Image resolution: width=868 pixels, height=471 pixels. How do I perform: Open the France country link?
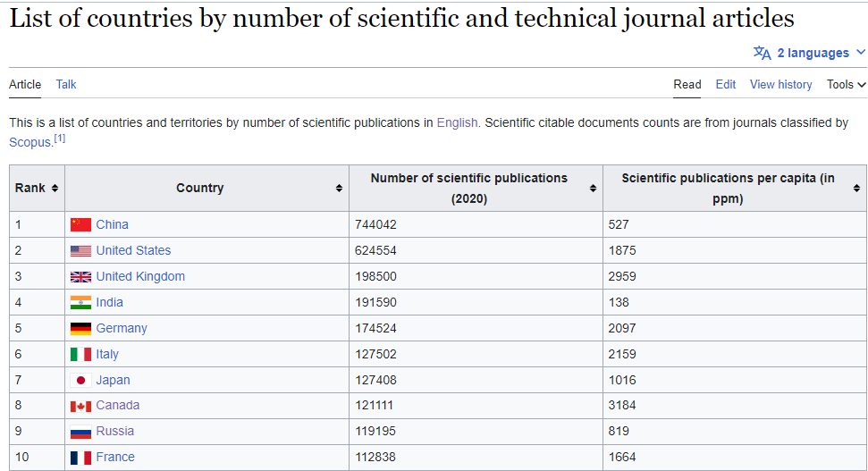coord(115,458)
